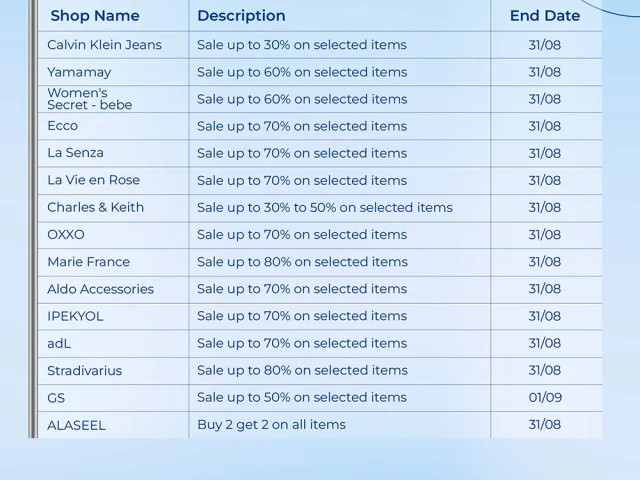Viewport: 640px width, 480px height.
Task: Click the ALASEEL shop name
Action: click(x=76, y=425)
